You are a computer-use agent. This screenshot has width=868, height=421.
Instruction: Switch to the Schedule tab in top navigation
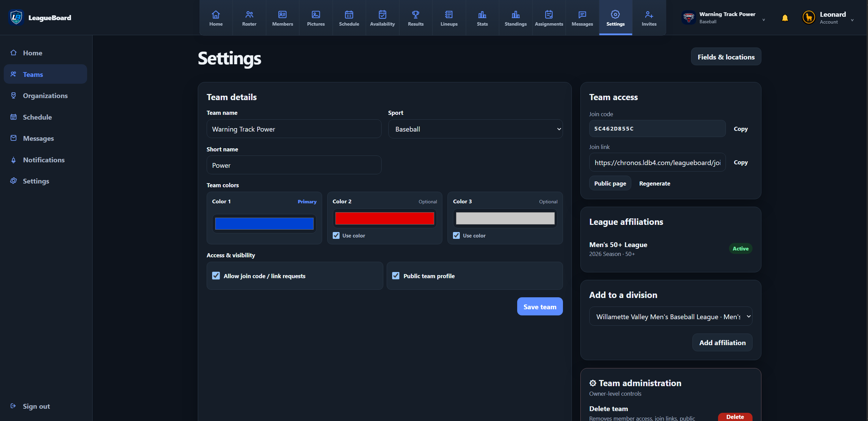(349, 18)
